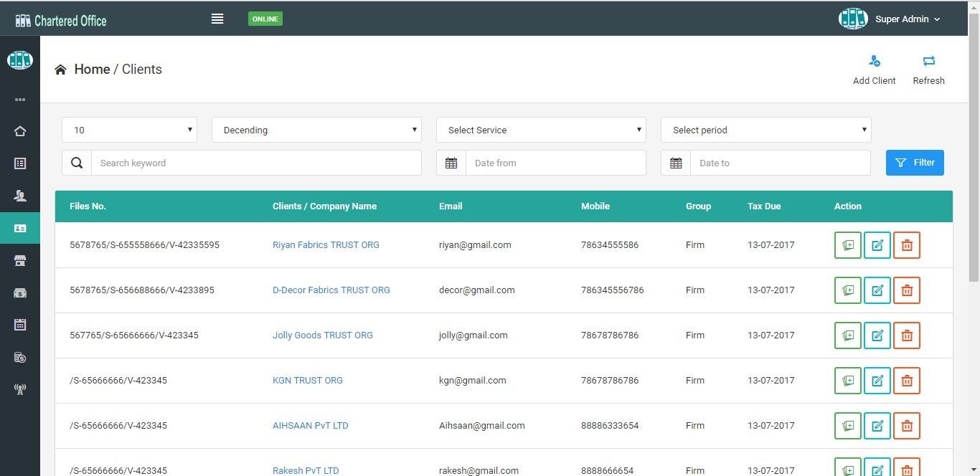Open the Select Service dropdown
Viewport: 980px width, 476px height.
click(541, 130)
